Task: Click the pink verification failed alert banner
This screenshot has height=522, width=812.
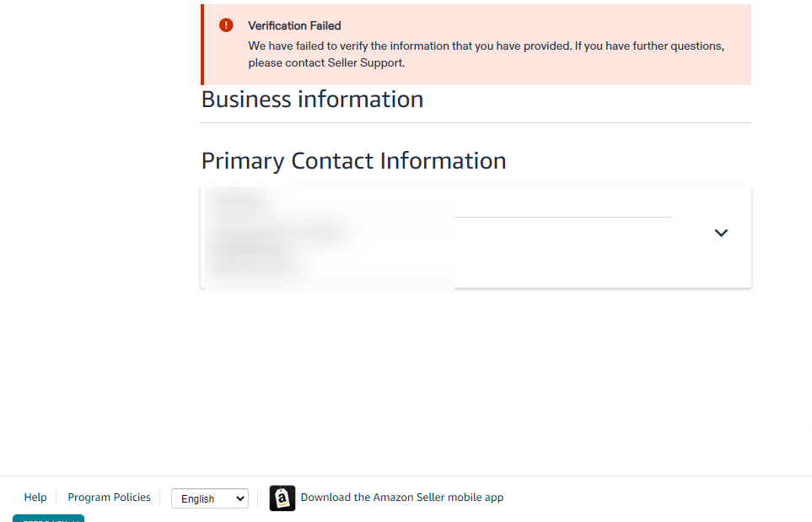Action: point(476,45)
